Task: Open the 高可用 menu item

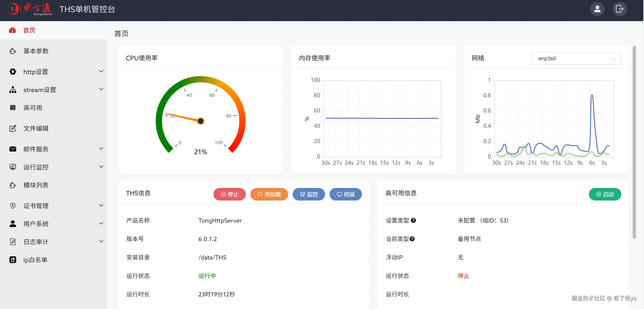Action: pyautogui.click(x=33, y=108)
